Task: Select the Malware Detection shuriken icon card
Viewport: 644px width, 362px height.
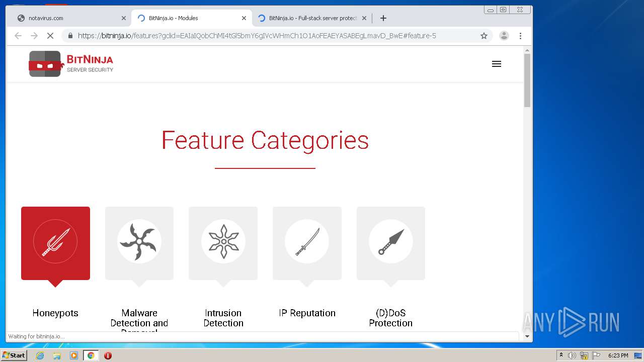Action: pyautogui.click(x=139, y=243)
